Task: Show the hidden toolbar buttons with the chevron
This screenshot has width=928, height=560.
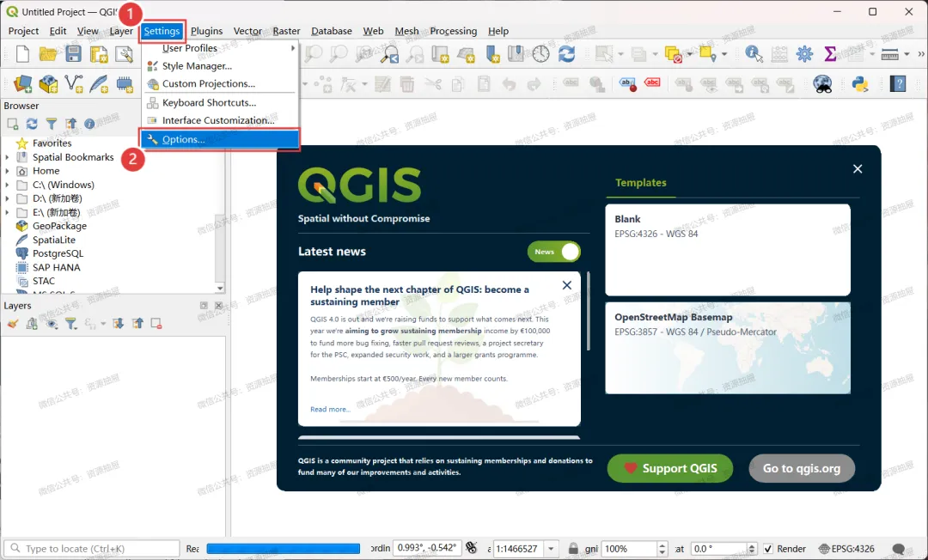Action: 921,54
